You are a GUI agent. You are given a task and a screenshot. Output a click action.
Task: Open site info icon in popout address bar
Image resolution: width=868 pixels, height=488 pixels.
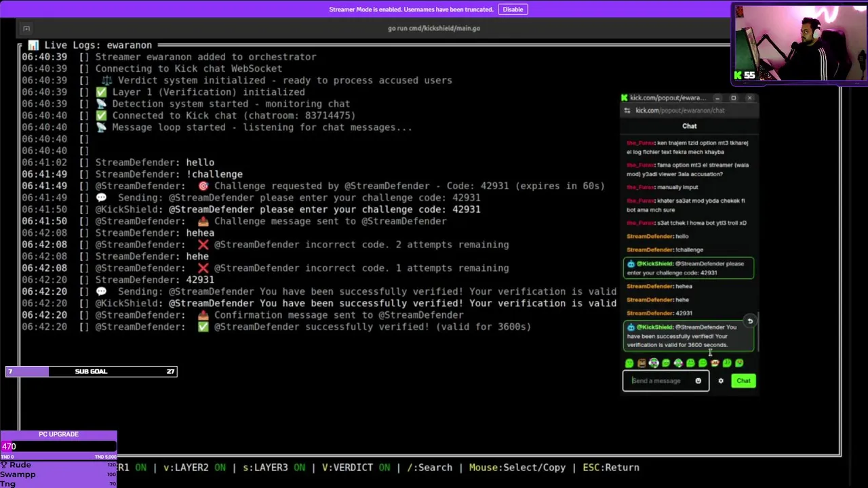tap(627, 110)
